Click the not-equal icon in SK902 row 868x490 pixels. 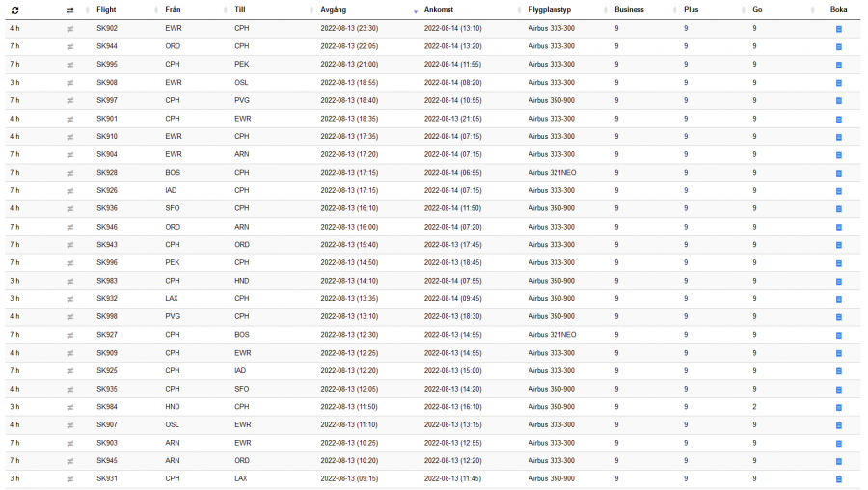point(69,29)
